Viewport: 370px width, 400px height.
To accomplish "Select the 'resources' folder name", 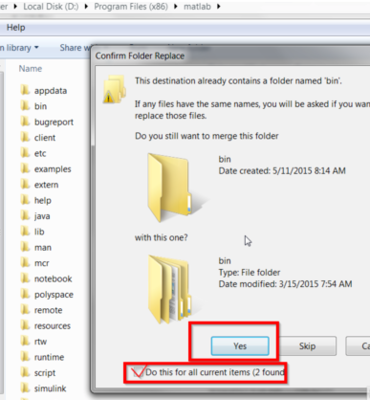I will 52,326.
